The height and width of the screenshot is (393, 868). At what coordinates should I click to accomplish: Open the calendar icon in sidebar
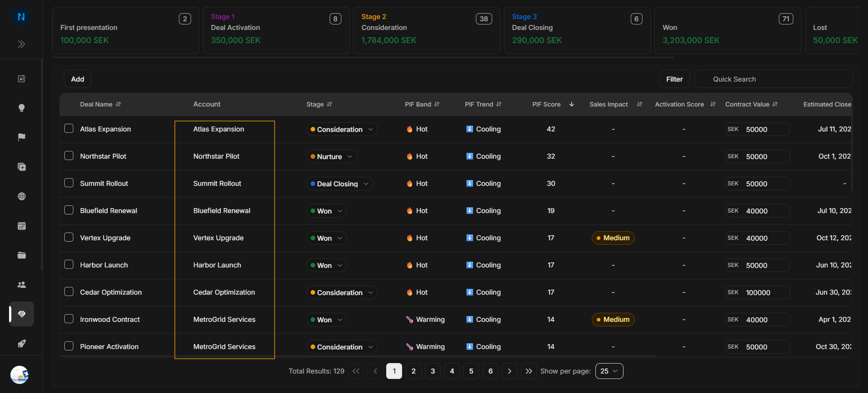coord(21,226)
